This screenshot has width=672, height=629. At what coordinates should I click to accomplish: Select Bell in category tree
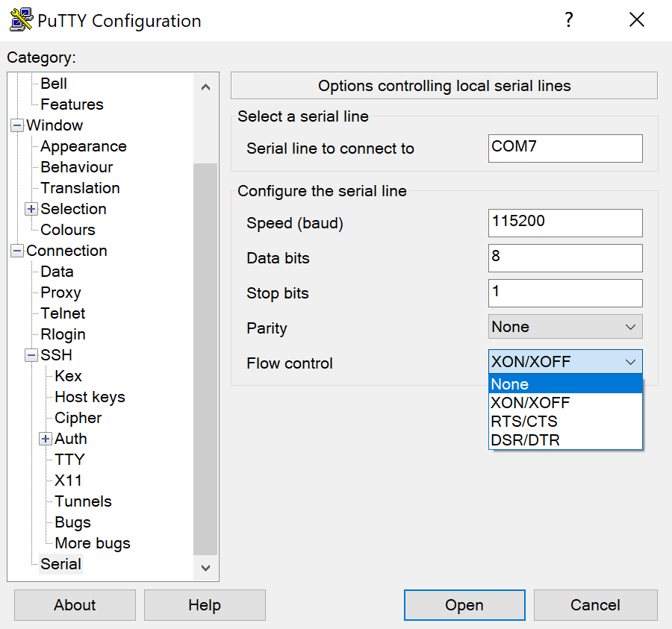(54, 84)
